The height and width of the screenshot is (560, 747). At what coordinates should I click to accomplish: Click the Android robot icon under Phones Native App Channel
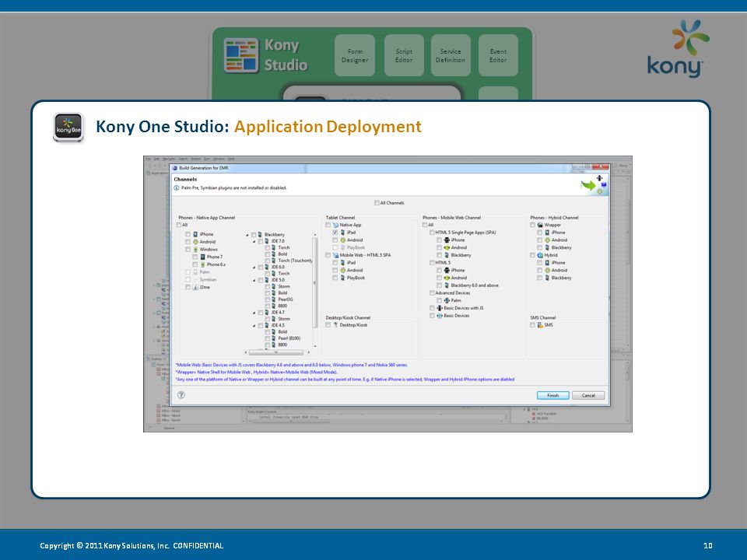click(195, 242)
